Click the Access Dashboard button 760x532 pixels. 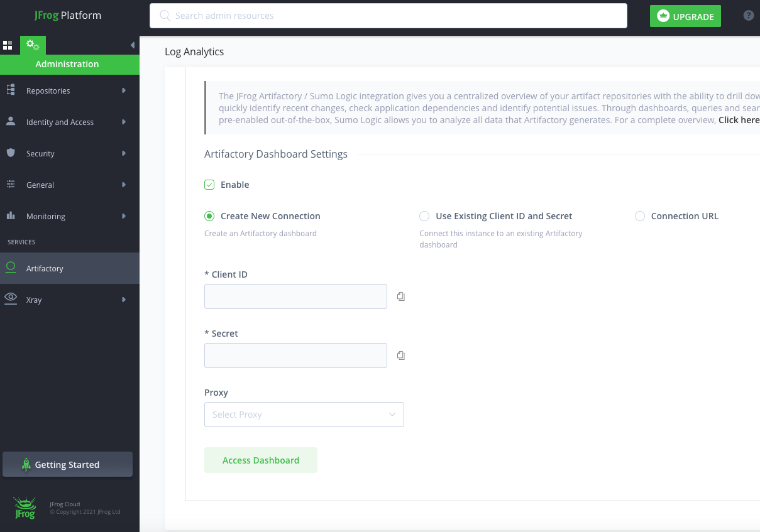260,460
